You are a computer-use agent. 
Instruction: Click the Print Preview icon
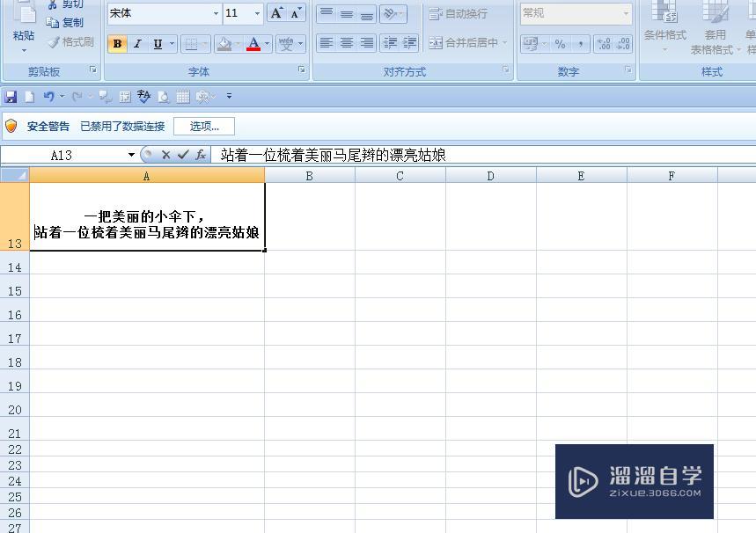(x=164, y=97)
